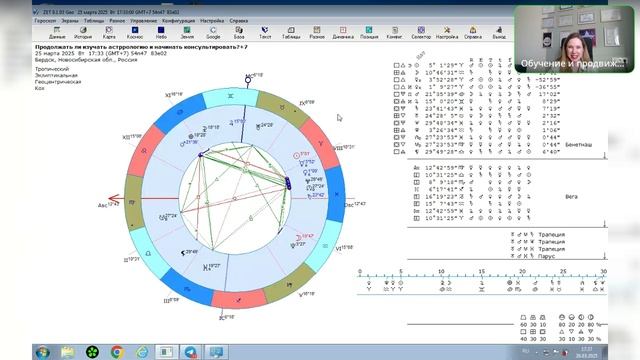Screen dimensions: 640x360
Task: Open the Небо view icon
Action: [161, 33]
